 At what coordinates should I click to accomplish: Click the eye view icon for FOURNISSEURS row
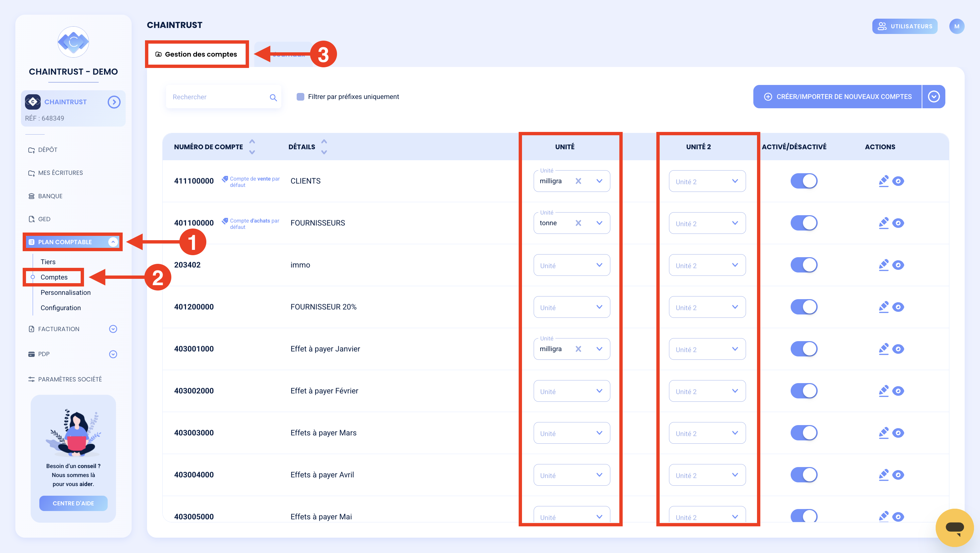coord(898,223)
